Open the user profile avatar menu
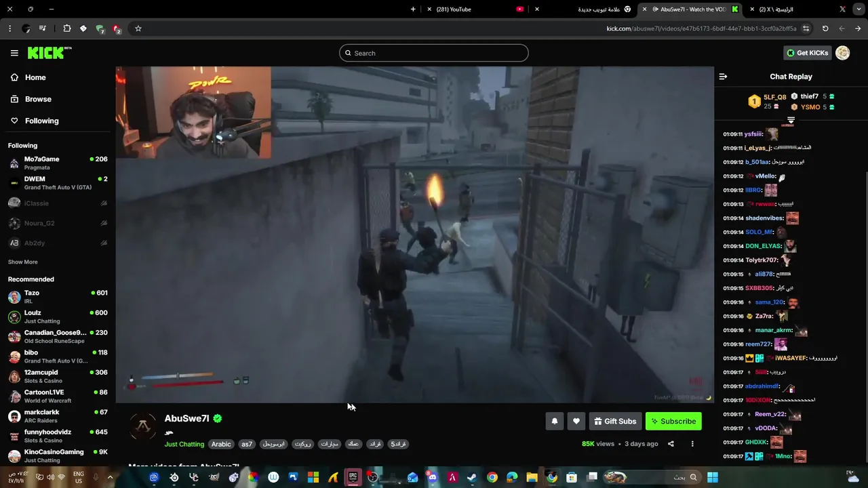This screenshot has width=868, height=488. pos(843,53)
